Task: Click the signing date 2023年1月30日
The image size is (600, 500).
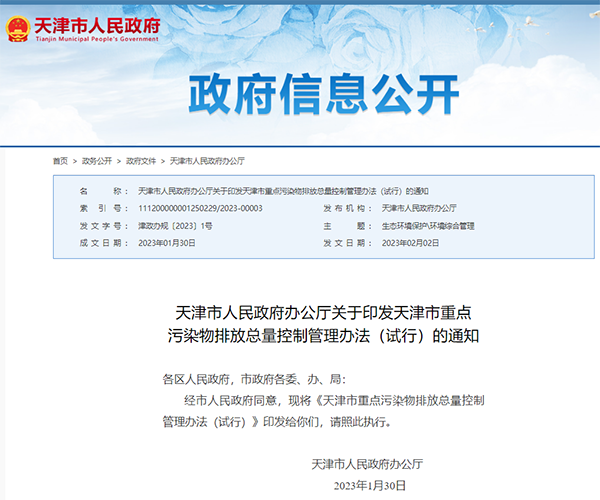Action: coord(369,485)
